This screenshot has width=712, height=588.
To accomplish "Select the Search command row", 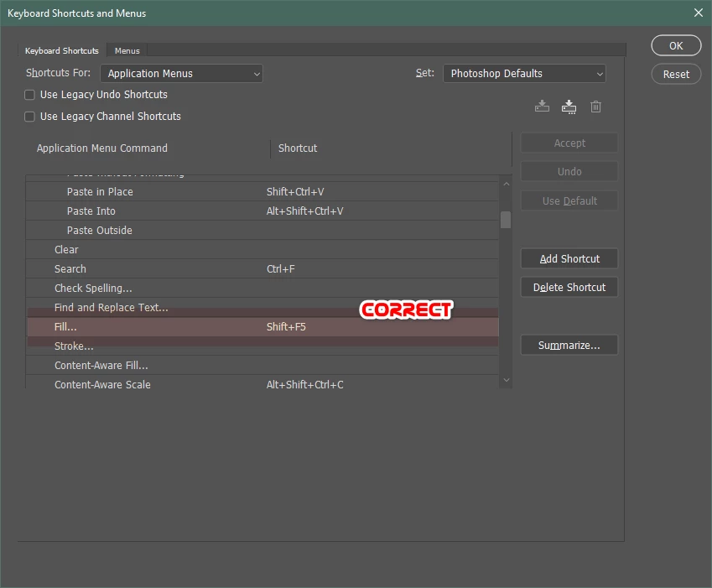I will pos(262,268).
